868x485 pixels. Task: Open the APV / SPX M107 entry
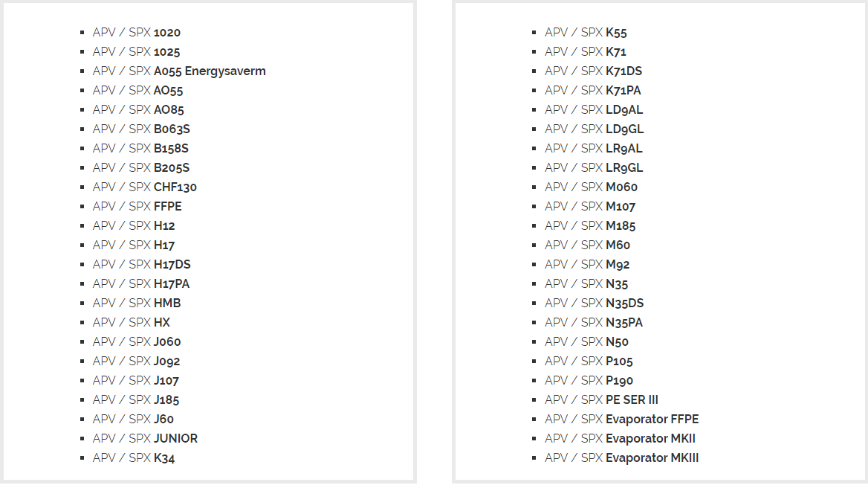coord(590,207)
